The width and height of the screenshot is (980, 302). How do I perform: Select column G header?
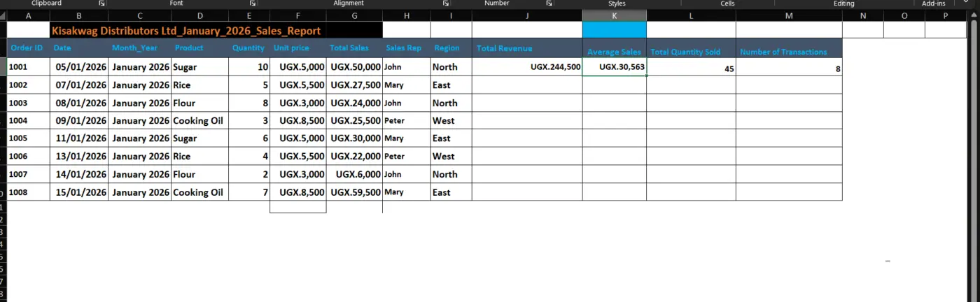(354, 15)
